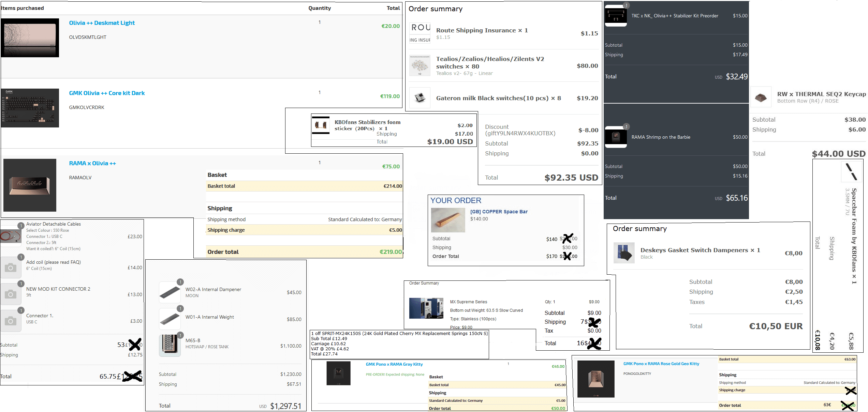Screen dimensions: 868x412
Task: Click the Gateron milk Black switches thumbnail
Action: [420, 98]
